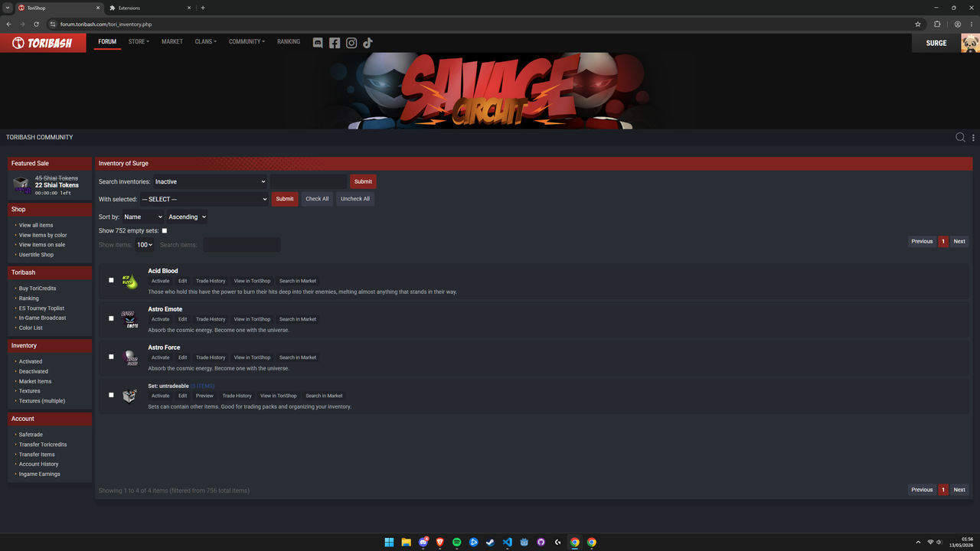
Task: Open the Discord icon in the navbar
Action: (318, 43)
